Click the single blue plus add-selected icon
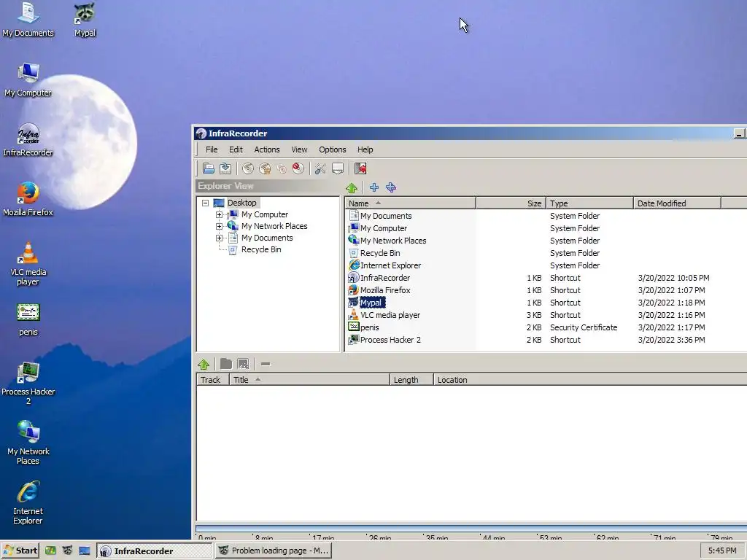Viewport: 747px width, 560px height. 374,187
